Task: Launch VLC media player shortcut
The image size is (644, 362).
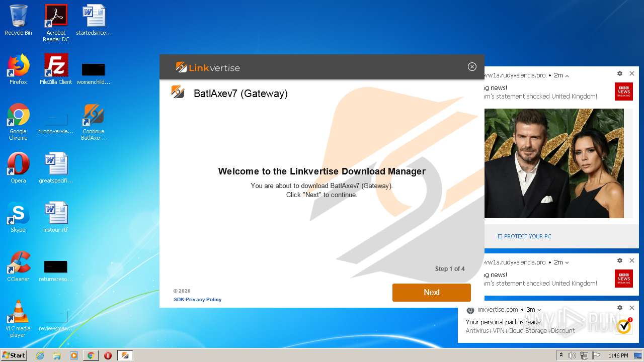Action: pos(18,319)
